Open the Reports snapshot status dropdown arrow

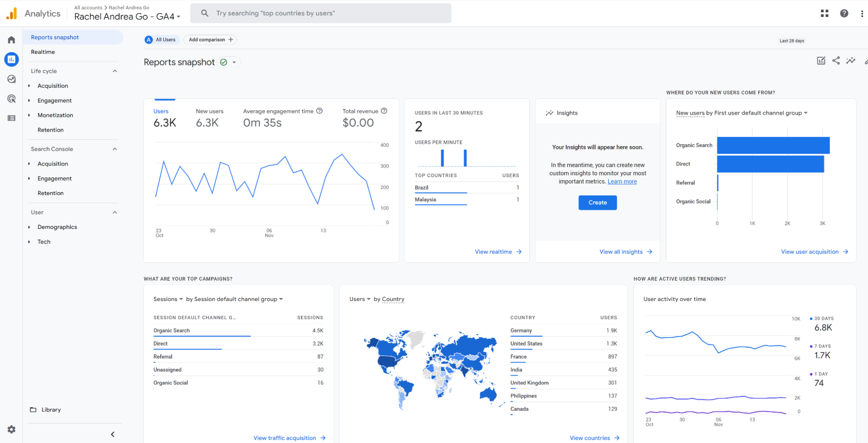pyautogui.click(x=234, y=62)
